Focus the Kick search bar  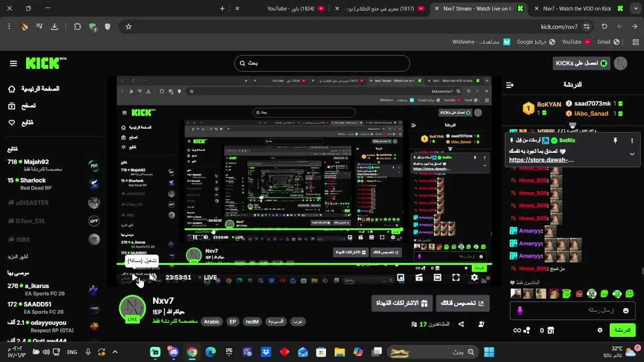coord(322,63)
